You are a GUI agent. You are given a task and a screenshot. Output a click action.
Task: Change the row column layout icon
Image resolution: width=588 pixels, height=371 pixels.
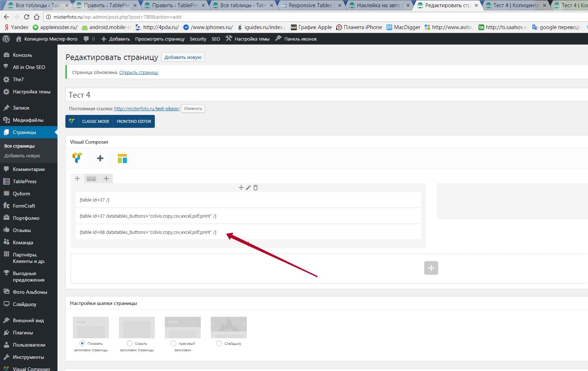pyautogui.click(x=91, y=178)
